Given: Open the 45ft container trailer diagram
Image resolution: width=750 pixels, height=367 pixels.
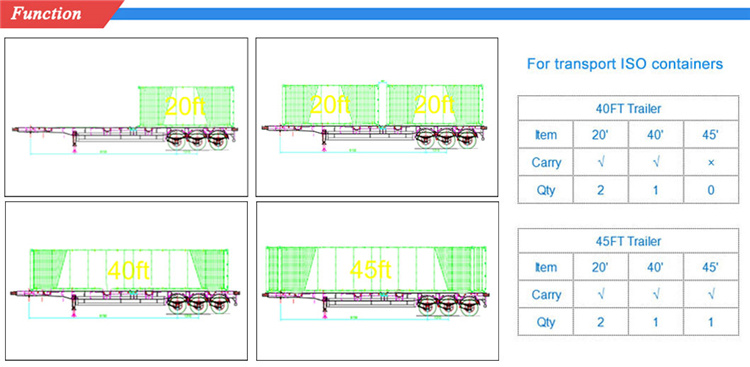Looking at the screenshot, I should [377, 281].
